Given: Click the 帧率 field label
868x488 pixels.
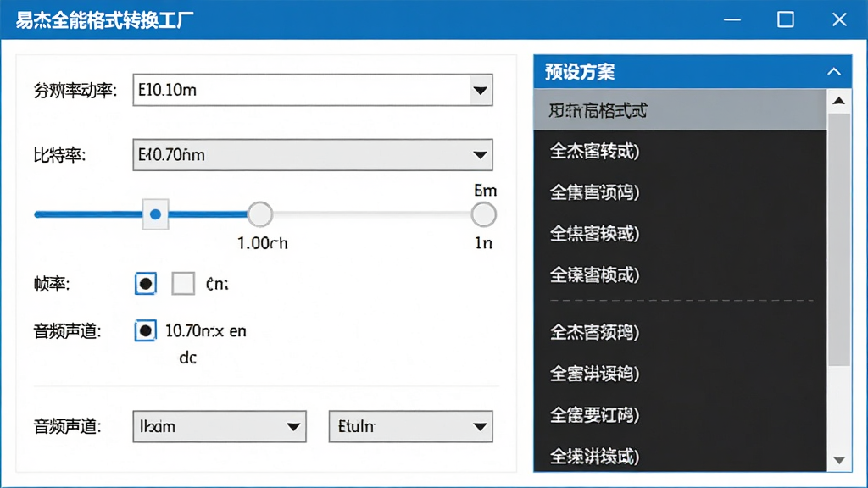Looking at the screenshot, I should click(52, 284).
